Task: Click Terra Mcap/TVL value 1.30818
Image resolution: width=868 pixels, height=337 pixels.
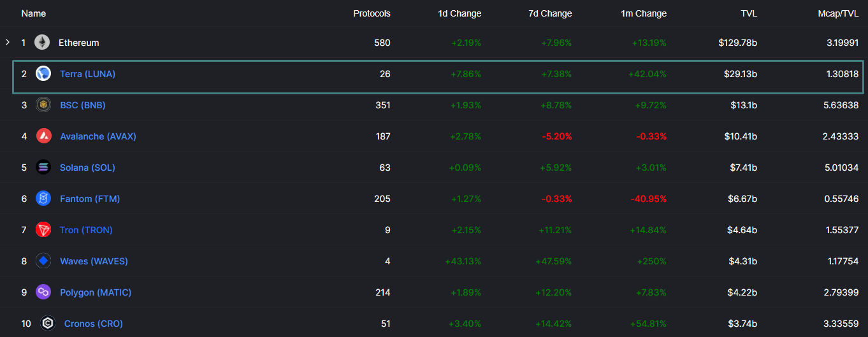Action: coord(843,74)
